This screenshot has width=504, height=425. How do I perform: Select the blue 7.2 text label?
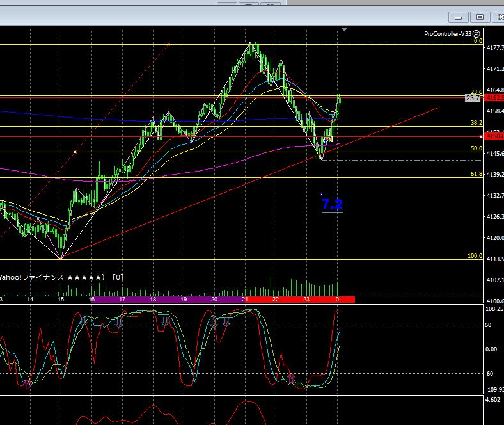click(x=333, y=204)
